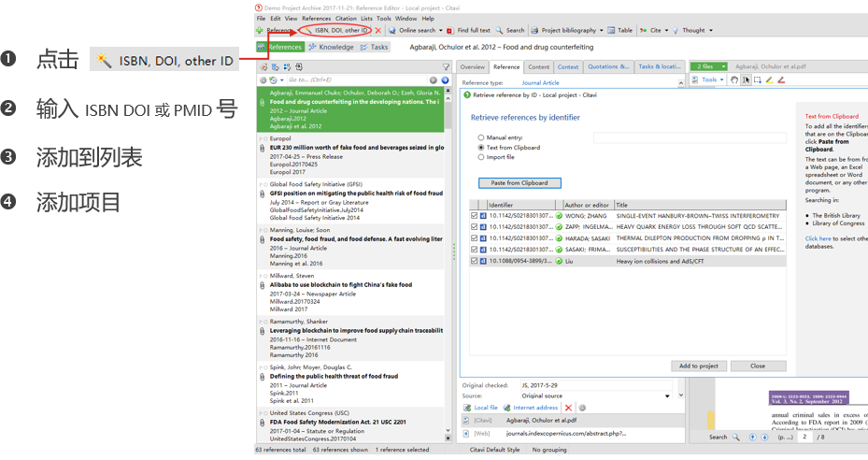Viewport: 868px width, 460px height.
Task: Select the red highlighter tool
Action: (781, 79)
